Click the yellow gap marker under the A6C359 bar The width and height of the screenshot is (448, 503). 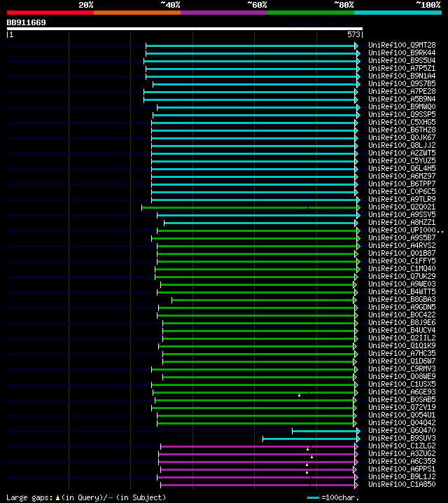tap(307, 464)
